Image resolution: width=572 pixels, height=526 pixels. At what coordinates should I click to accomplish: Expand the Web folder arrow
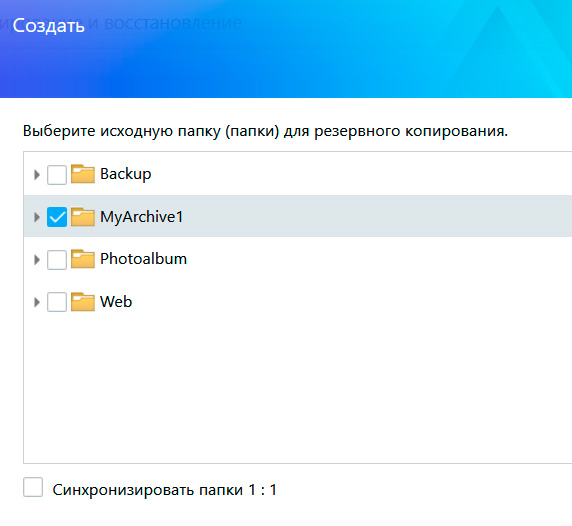(36, 302)
